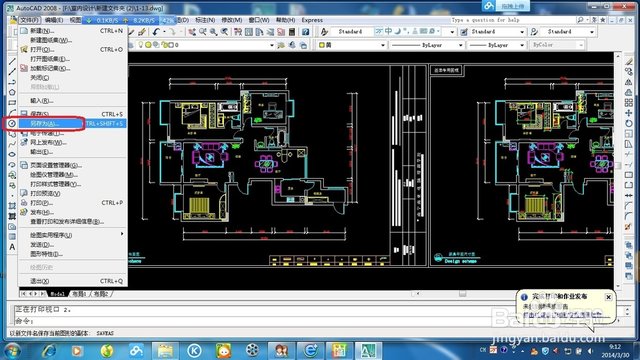Toggle the layer on/off lightbulb icon
The height and width of the screenshot is (360, 640).
(x=141, y=45)
